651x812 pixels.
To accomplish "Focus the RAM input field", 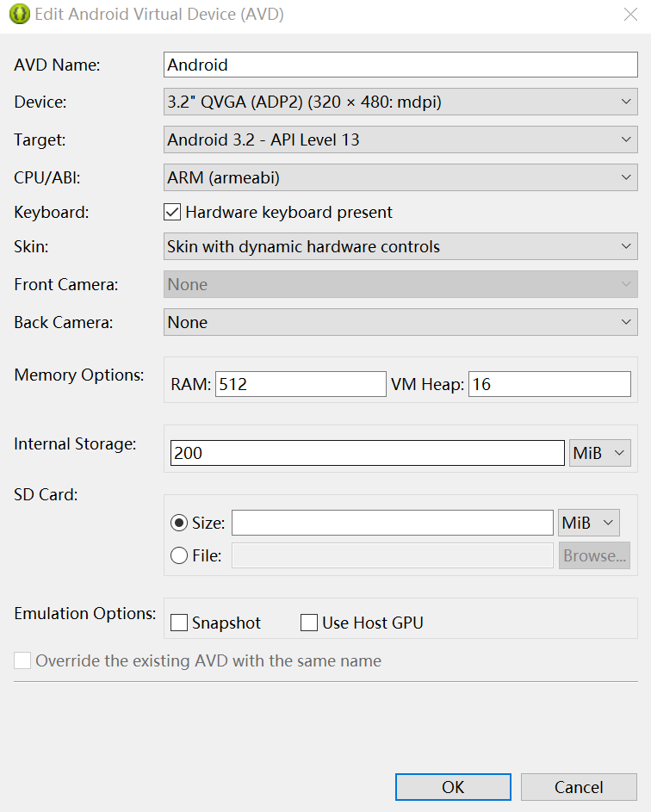I will [x=301, y=384].
